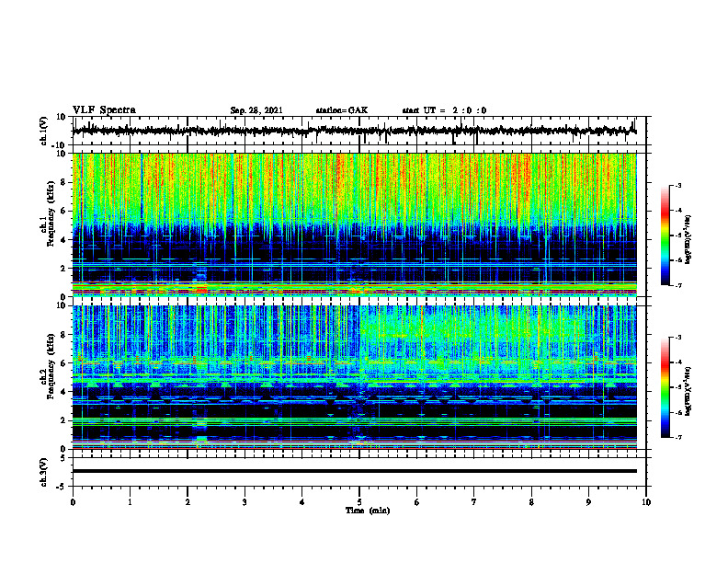Click the "VLF Spectra" plot title
The image size is (728, 563).
(x=104, y=110)
